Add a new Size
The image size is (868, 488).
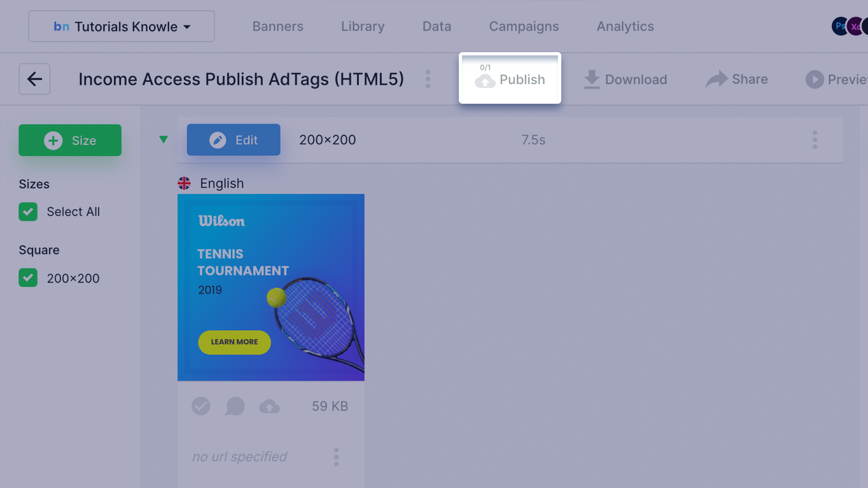coord(70,140)
